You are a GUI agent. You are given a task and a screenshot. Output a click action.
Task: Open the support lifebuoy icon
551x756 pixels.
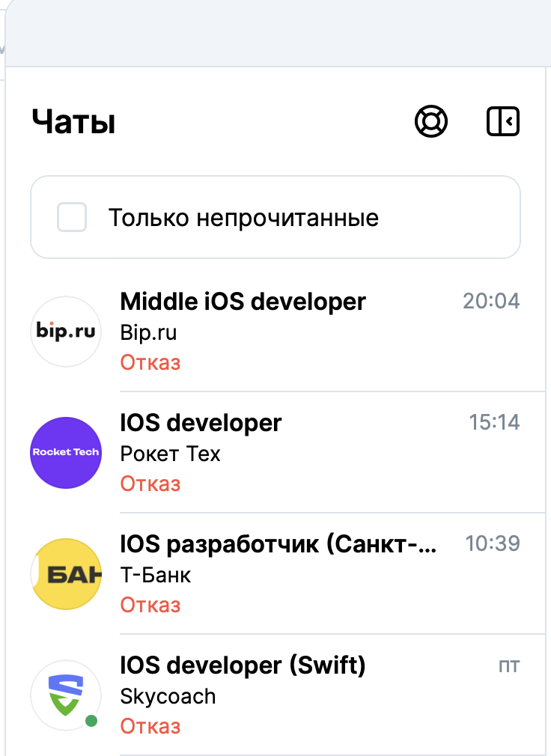(431, 121)
